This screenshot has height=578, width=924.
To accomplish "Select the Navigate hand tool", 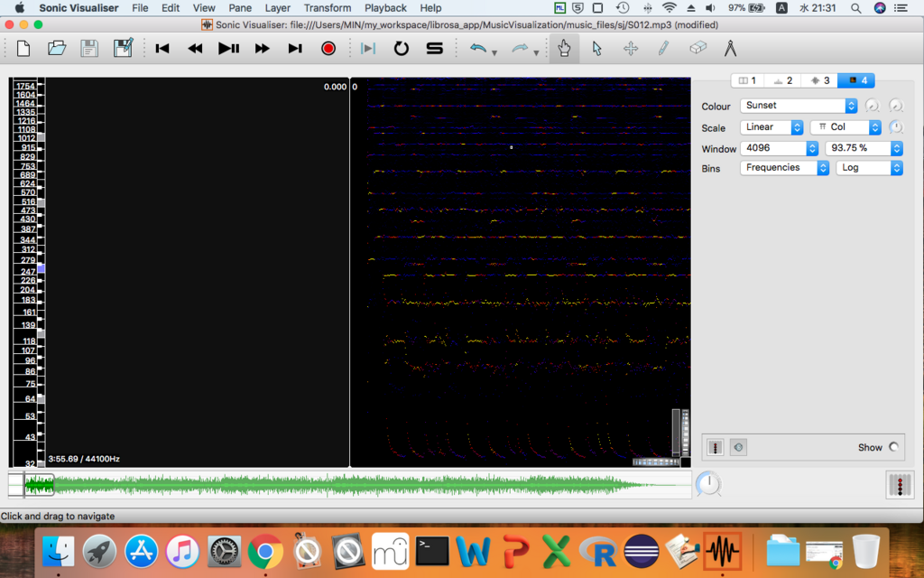I will pos(564,49).
